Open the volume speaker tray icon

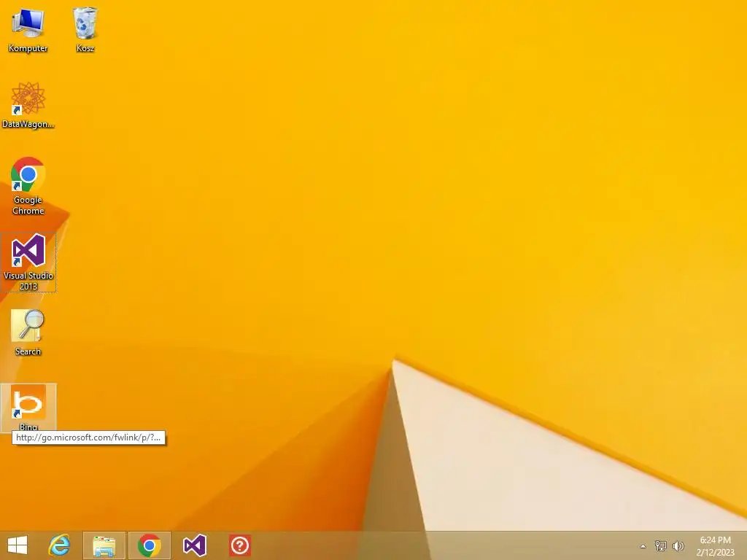(x=678, y=546)
